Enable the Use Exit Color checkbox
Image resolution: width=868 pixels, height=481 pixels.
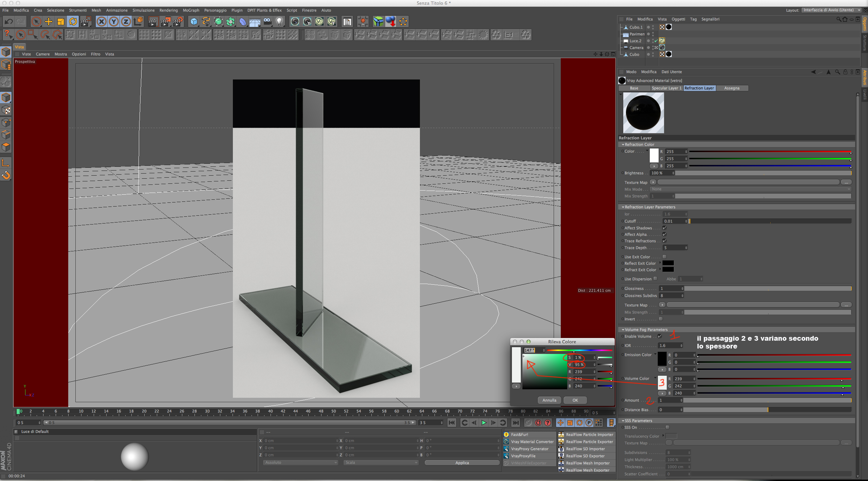pos(664,256)
